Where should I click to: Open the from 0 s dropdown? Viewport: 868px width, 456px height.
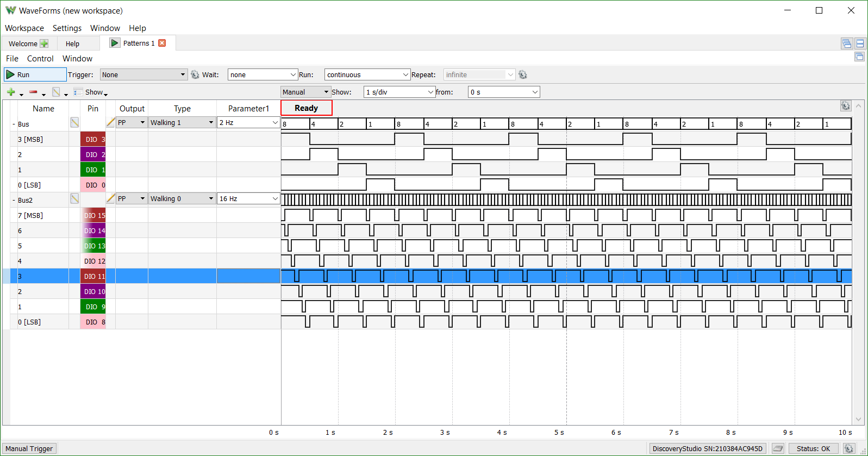coord(504,92)
